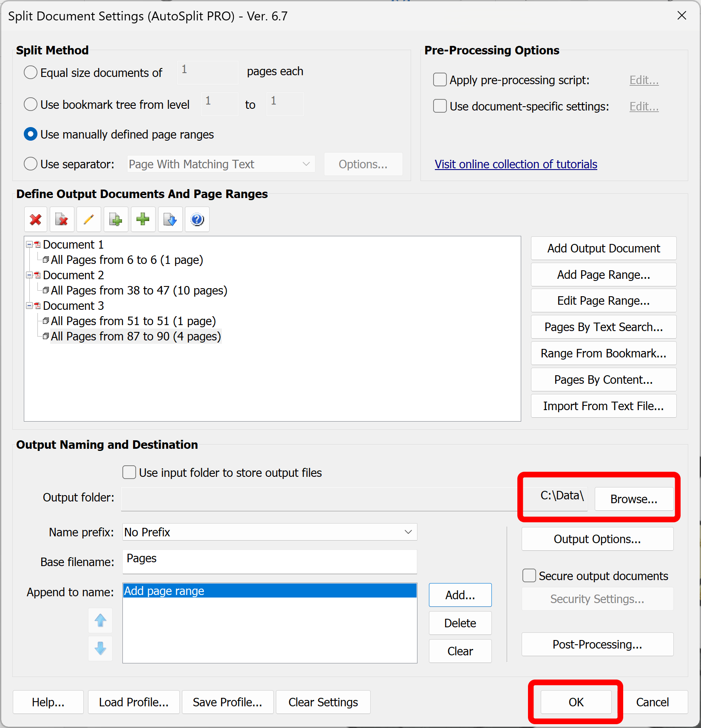The image size is (701, 728).
Task: Click the blue down arrow beside the append list
Action: (x=100, y=649)
